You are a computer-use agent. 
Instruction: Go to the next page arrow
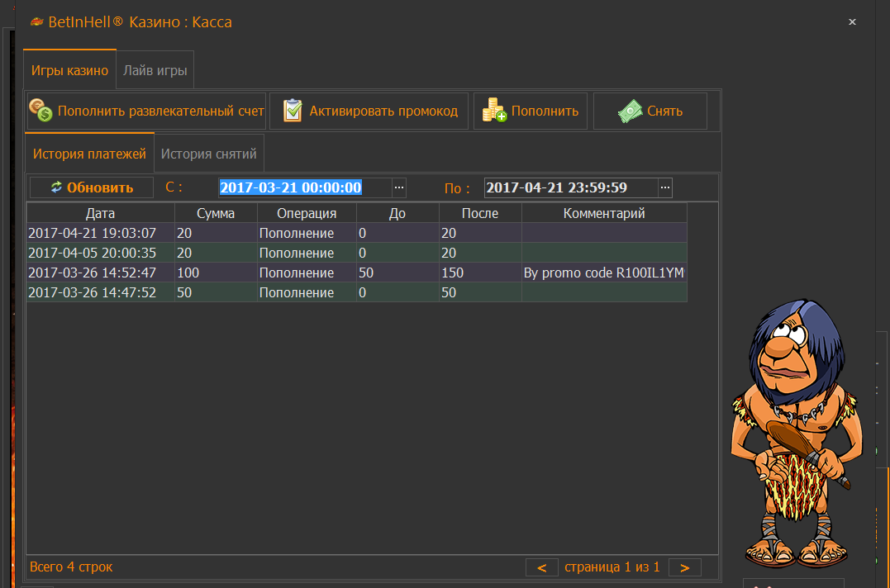[684, 567]
